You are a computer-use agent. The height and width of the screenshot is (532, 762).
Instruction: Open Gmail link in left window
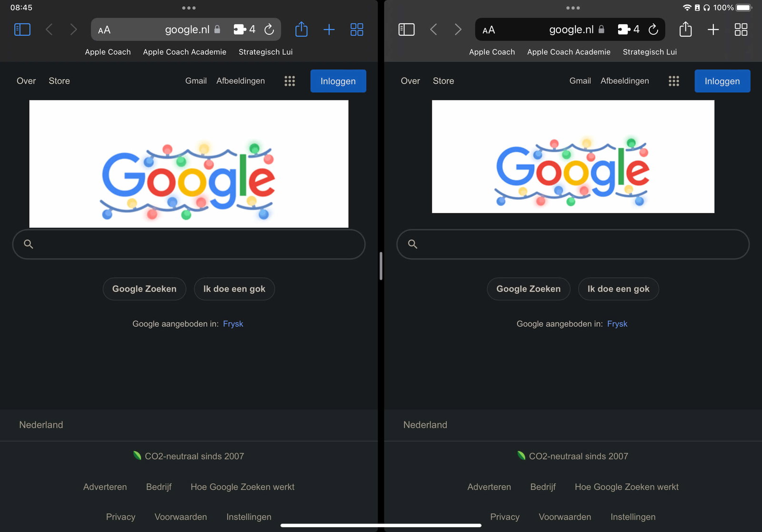196,81
